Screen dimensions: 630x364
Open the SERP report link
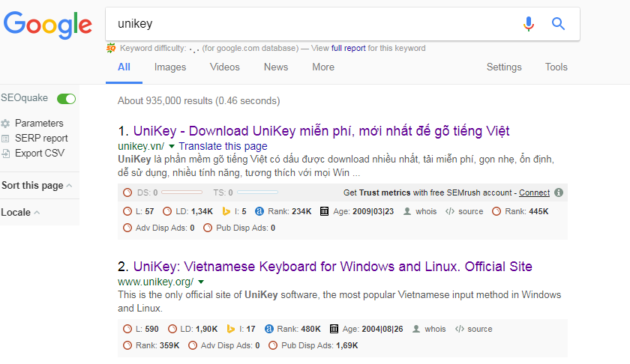point(41,139)
